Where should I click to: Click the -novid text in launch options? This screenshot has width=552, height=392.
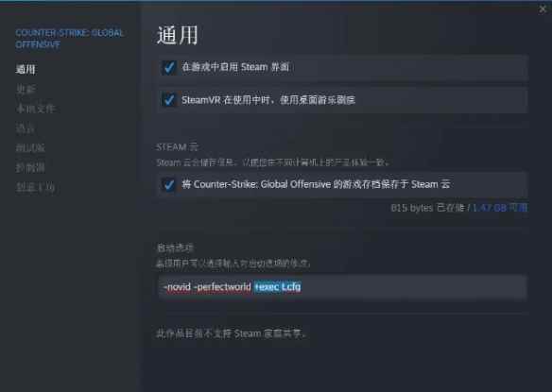point(177,287)
